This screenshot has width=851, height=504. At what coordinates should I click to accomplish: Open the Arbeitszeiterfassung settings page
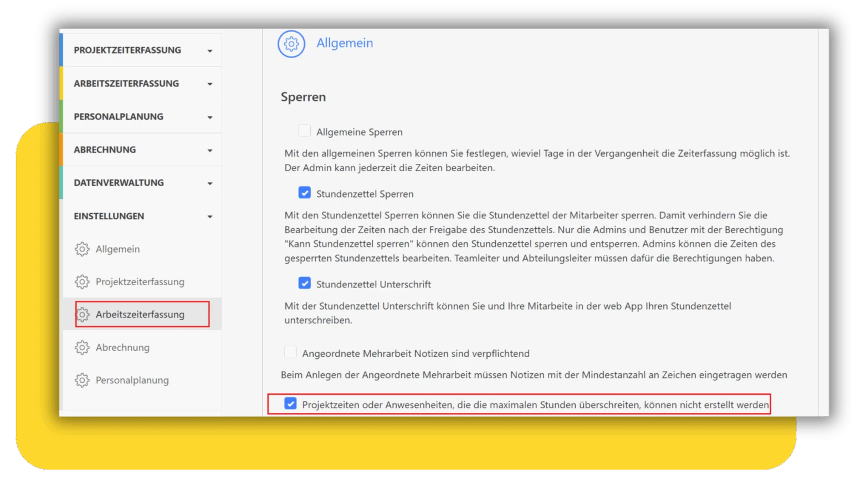[x=141, y=314]
